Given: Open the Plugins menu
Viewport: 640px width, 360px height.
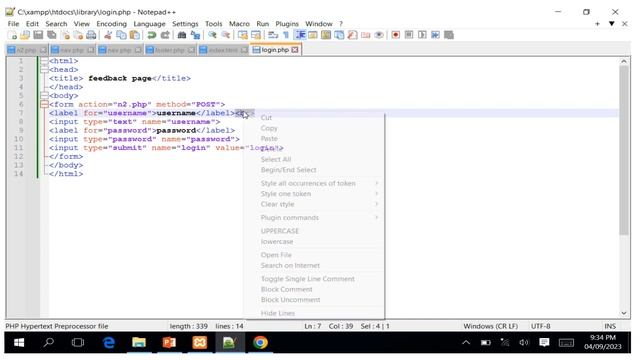Looking at the screenshot, I should 287,24.
